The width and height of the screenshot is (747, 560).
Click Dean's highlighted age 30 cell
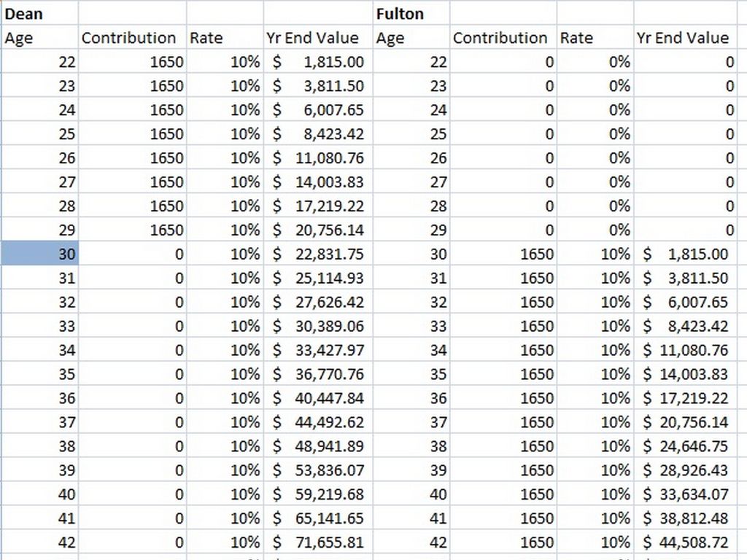coord(39,254)
